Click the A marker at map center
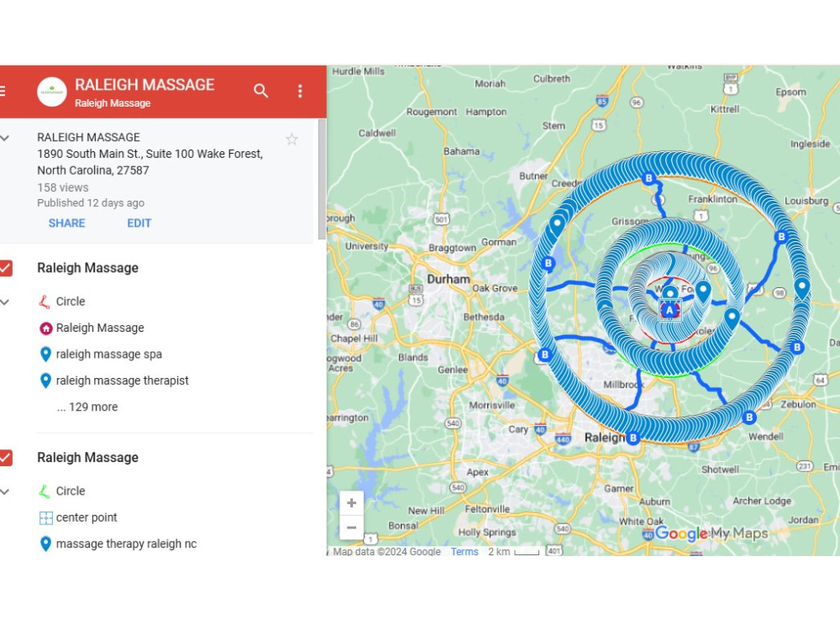This screenshot has height=630, width=840. pyautogui.click(x=669, y=310)
